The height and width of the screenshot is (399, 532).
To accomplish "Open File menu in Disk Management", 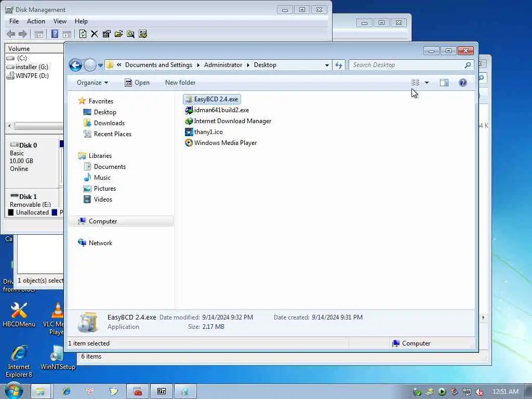I will [x=14, y=21].
